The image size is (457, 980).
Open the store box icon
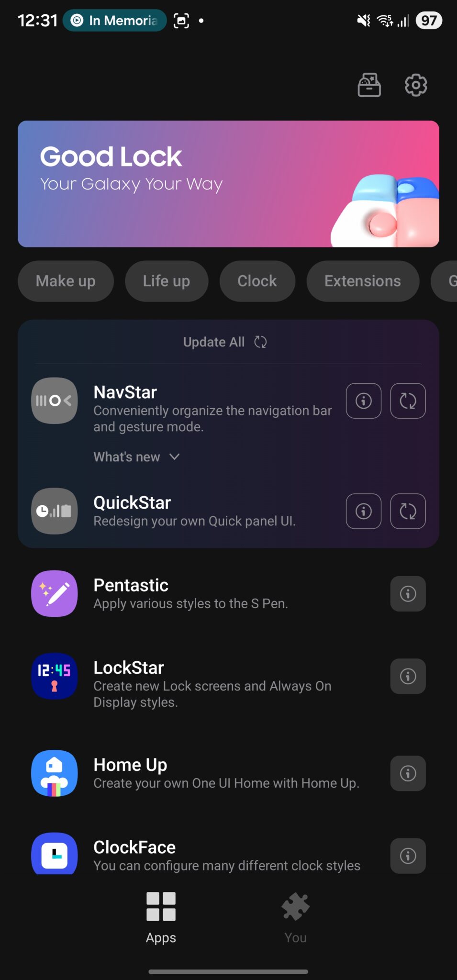(369, 85)
